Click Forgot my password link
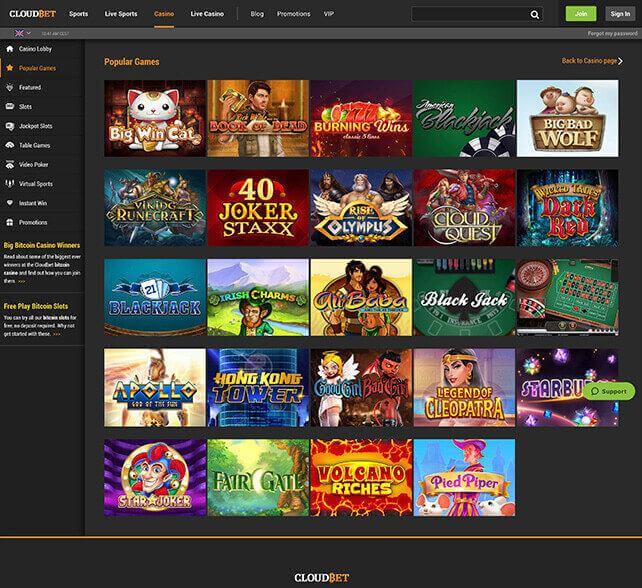The height and width of the screenshot is (588, 642). pos(613,34)
